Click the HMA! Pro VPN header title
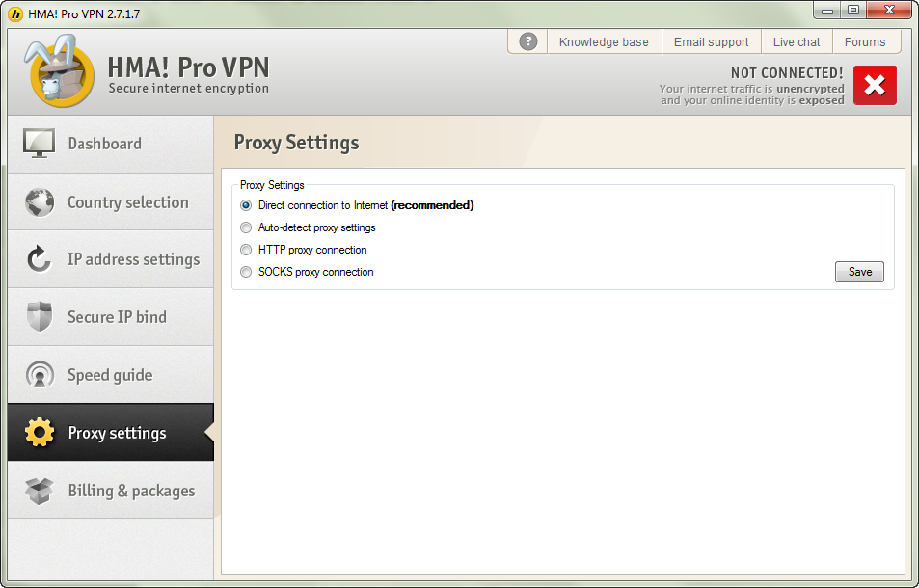919x588 pixels. [189, 67]
